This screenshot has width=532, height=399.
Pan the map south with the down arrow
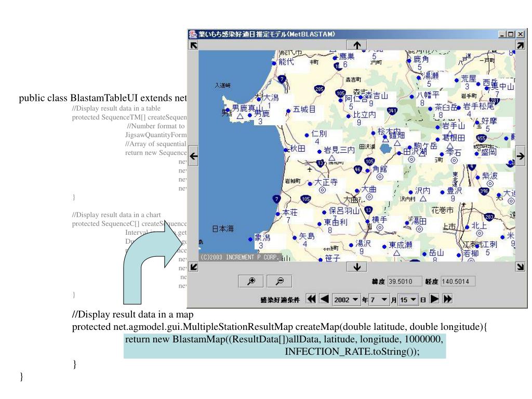[x=356, y=267]
